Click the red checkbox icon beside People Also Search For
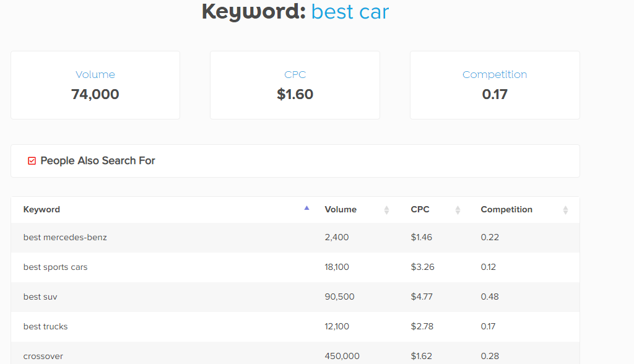634x364 pixels. click(32, 161)
